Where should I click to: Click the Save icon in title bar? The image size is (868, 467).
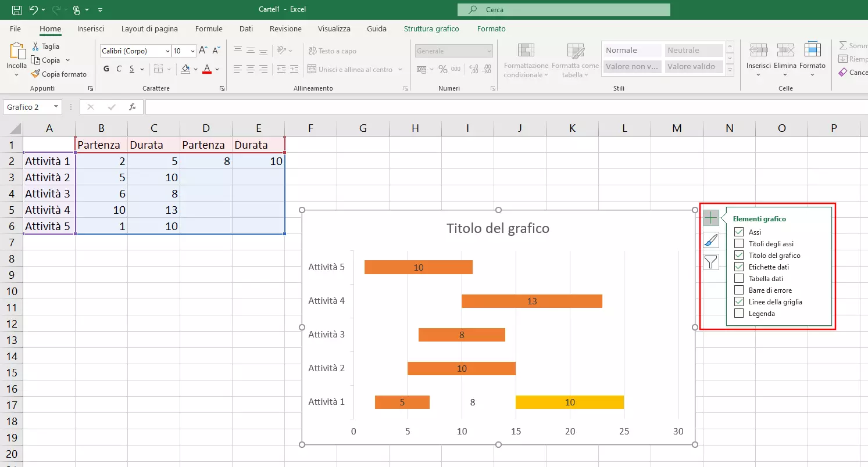tap(17, 10)
